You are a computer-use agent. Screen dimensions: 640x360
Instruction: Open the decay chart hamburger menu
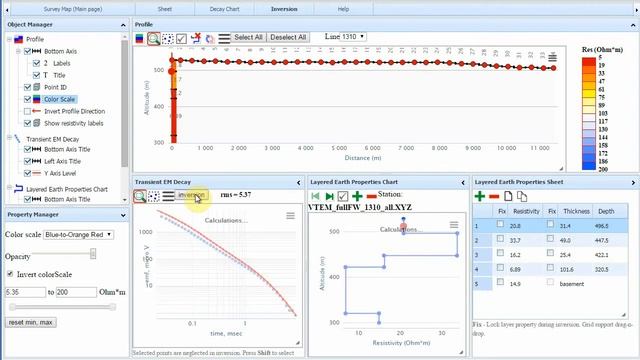[x=290, y=216]
